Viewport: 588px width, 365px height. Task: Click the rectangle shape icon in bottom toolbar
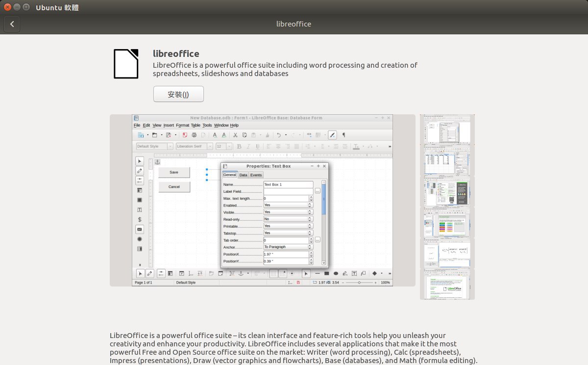[327, 273]
